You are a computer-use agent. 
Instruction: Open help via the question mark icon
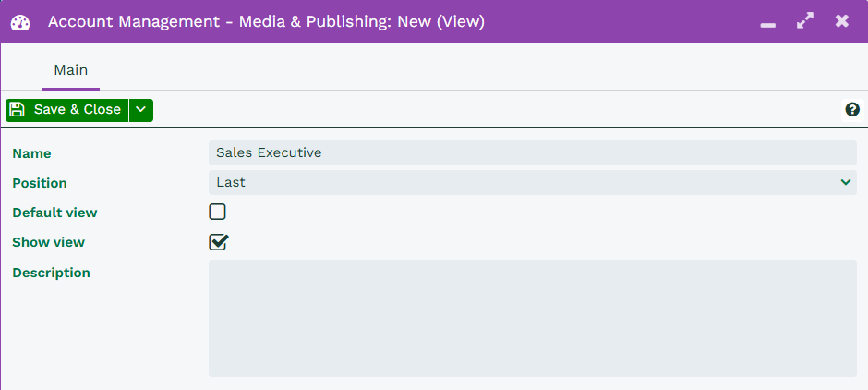coord(852,110)
